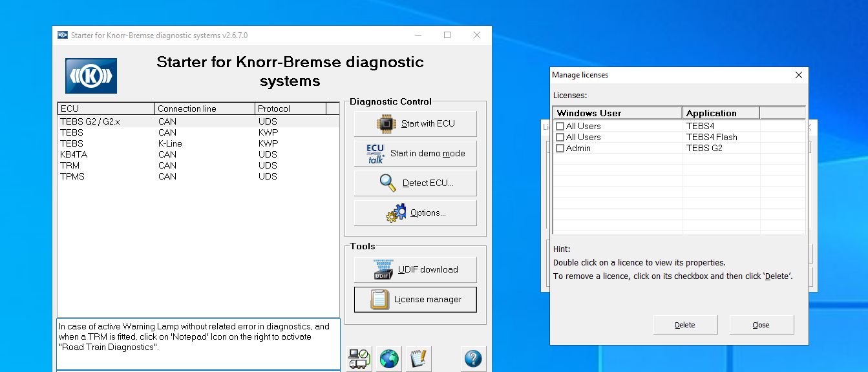Open help via the question mark icon
Screen dimensions: 868x372
pos(473,358)
